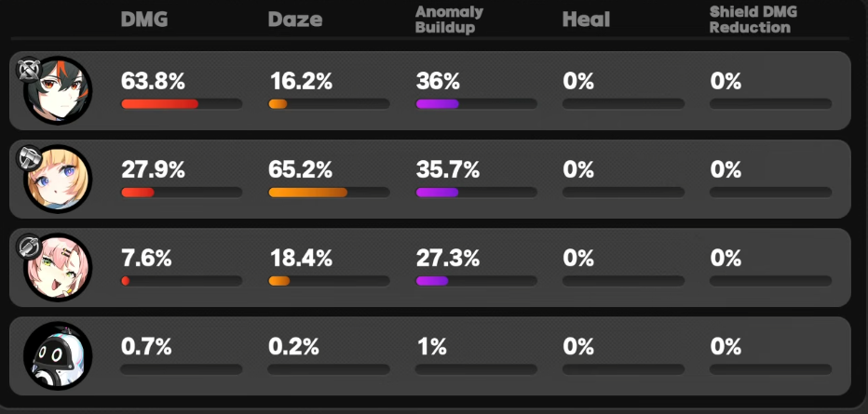This screenshot has width=868, height=414.
Task: Click the 27.9% DMG value
Action: coord(153,171)
